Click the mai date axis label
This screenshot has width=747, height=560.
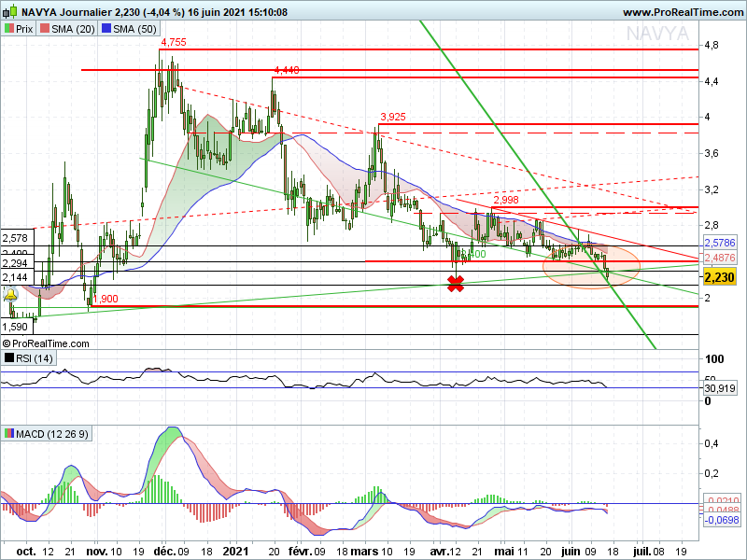click(504, 552)
